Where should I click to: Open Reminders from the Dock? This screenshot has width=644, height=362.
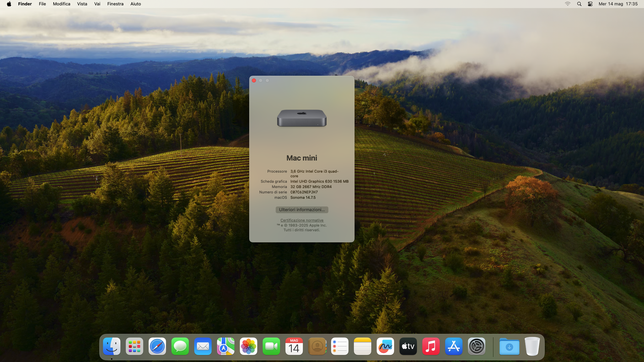pyautogui.click(x=340, y=346)
